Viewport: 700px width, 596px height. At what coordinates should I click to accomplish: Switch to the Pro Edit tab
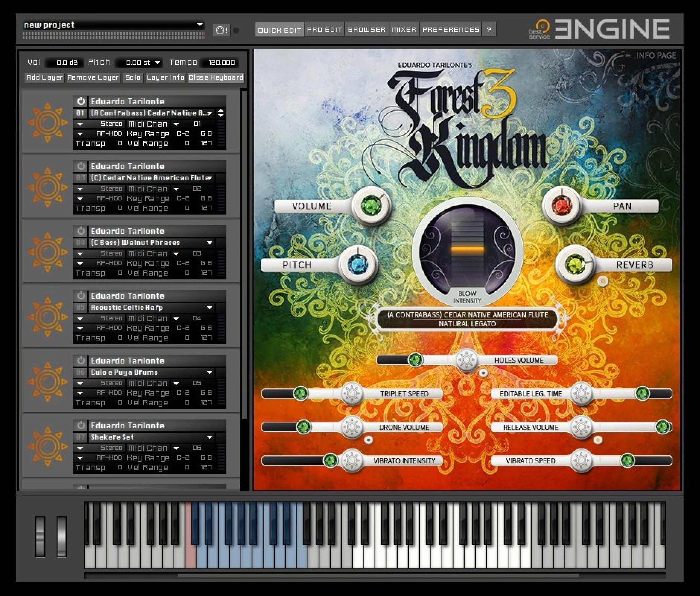tap(324, 30)
